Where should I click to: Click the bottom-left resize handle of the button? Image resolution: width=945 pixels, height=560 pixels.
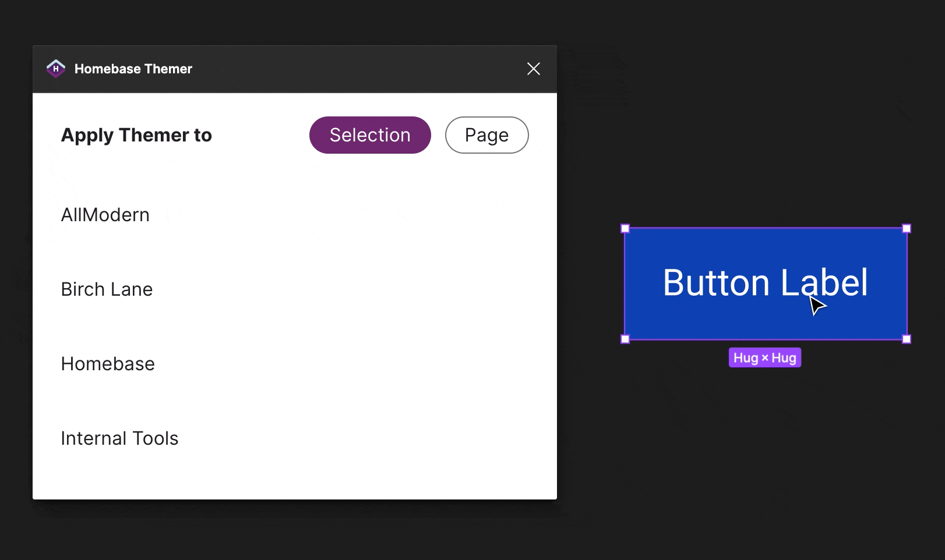625,339
